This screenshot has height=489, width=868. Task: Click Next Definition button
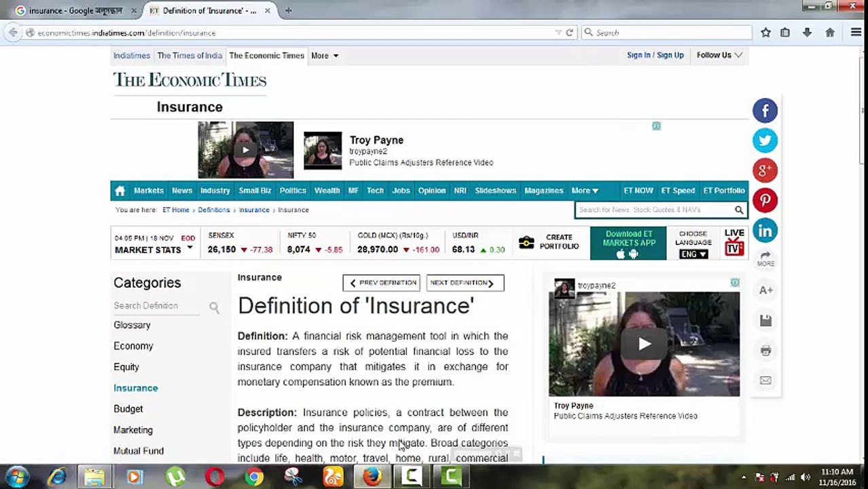465,283
